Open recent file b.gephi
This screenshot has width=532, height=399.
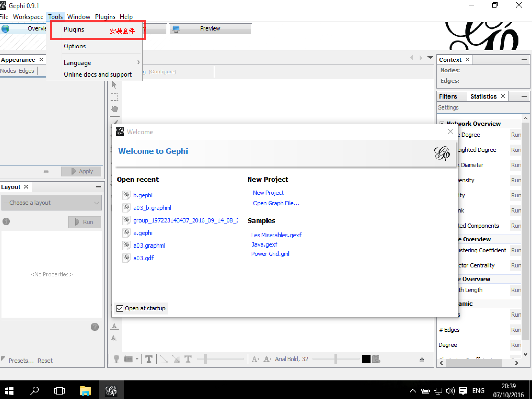[143, 195]
